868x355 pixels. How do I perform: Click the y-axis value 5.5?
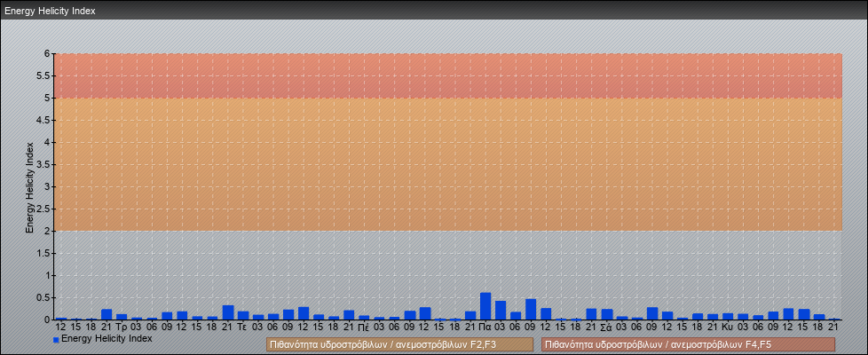[x=43, y=75]
